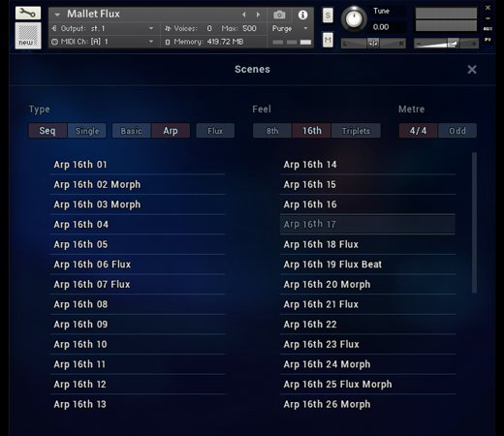504x436 pixels.
Task: Load scene Arp 16th 21 Flux
Action: pyautogui.click(x=367, y=304)
